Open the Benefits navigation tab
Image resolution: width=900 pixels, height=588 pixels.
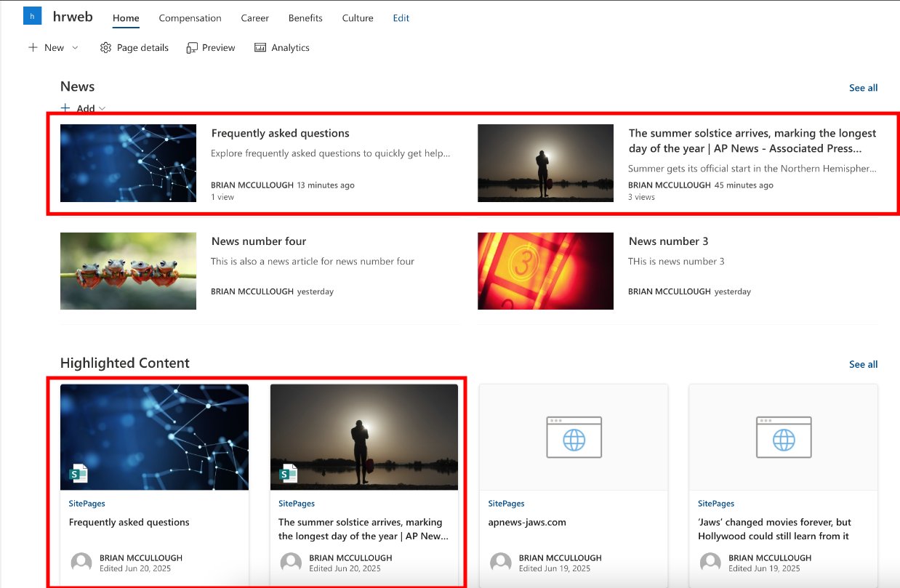click(x=305, y=18)
